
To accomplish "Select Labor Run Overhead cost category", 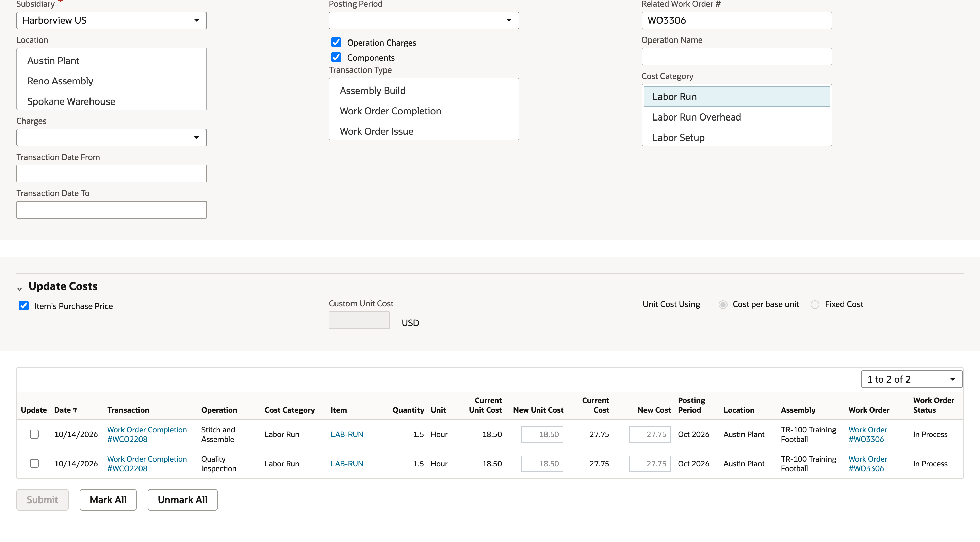I will tap(736, 117).
